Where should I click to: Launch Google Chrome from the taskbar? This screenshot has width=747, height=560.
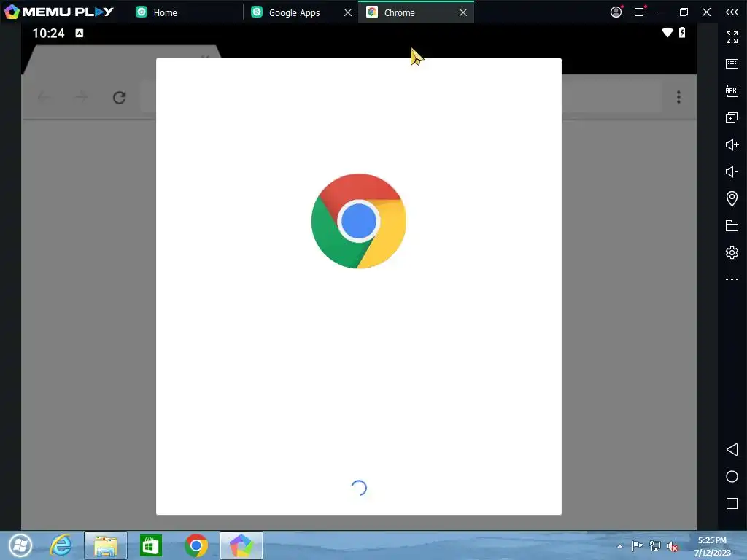[x=196, y=545]
